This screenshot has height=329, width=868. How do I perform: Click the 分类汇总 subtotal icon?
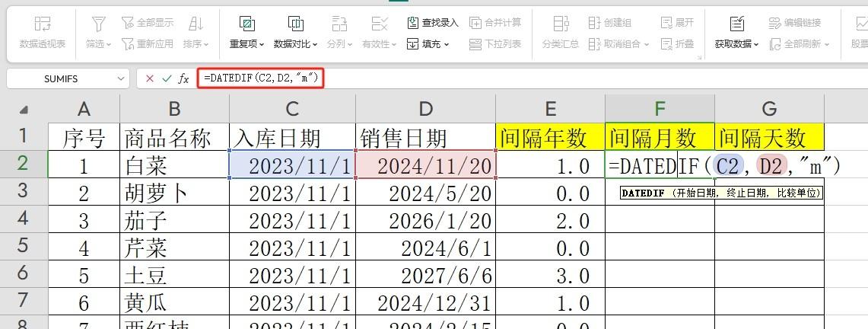tap(561, 24)
